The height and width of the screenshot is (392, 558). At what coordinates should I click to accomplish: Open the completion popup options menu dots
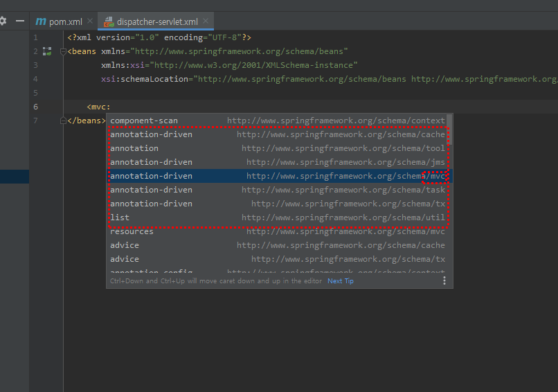[444, 281]
